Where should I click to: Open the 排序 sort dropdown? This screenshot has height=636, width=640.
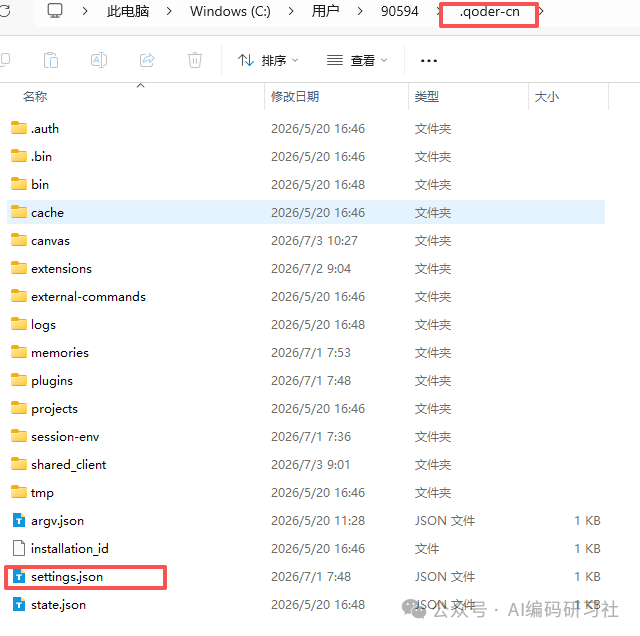pyautogui.click(x=268, y=61)
